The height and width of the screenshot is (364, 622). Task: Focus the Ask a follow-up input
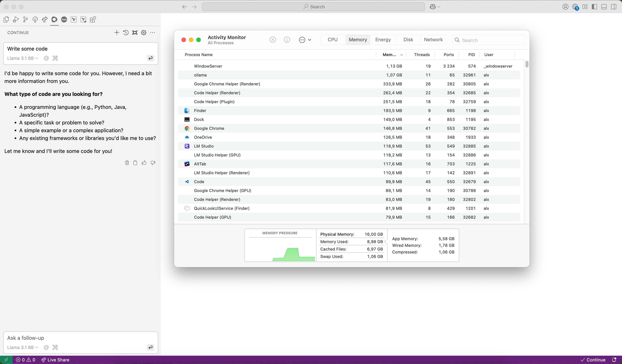(x=74, y=338)
